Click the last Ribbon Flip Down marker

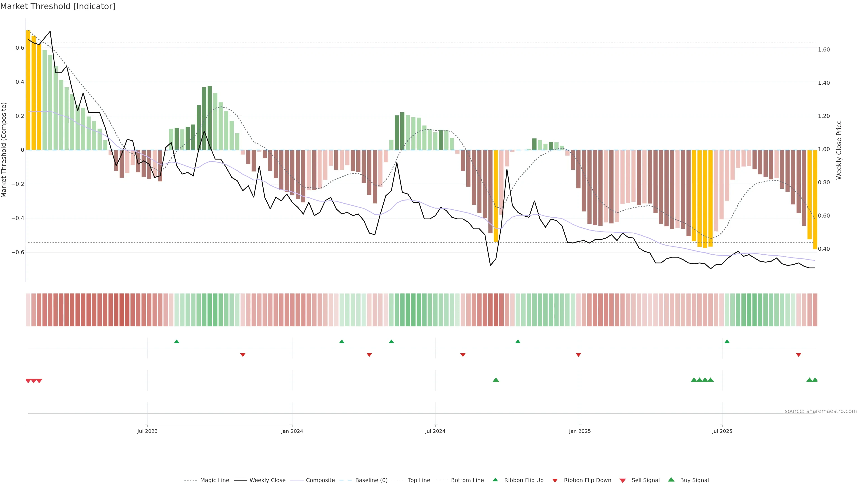(x=798, y=355)
